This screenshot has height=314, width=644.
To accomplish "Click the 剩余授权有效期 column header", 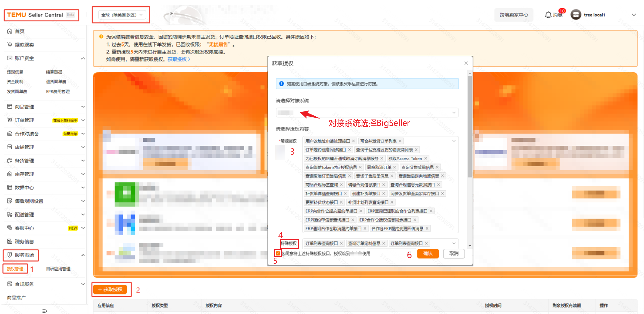I will tap(567, 305).
